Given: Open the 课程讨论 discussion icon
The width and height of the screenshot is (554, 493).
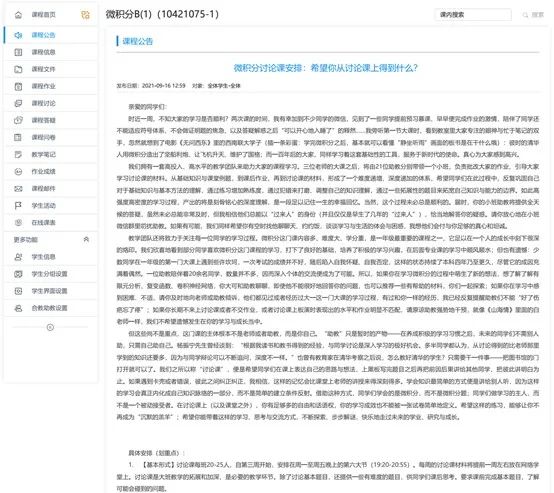Looking at the screenshot, I should 18,103.
